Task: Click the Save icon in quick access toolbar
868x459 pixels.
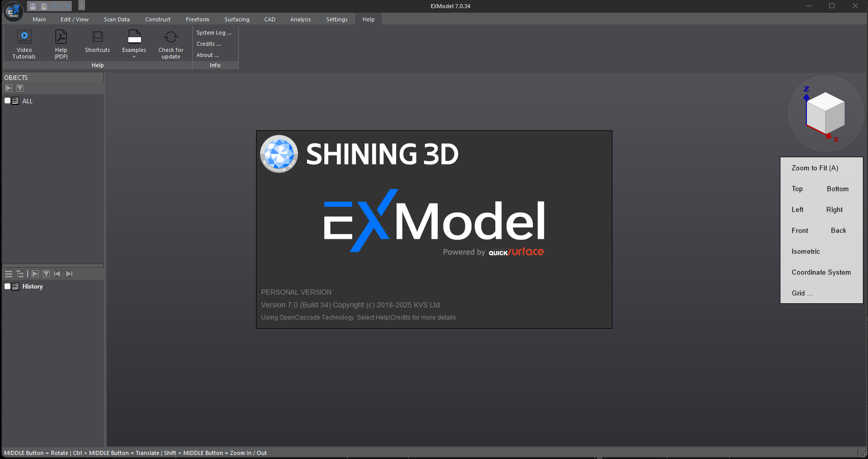Action: (x=33, y=6)
